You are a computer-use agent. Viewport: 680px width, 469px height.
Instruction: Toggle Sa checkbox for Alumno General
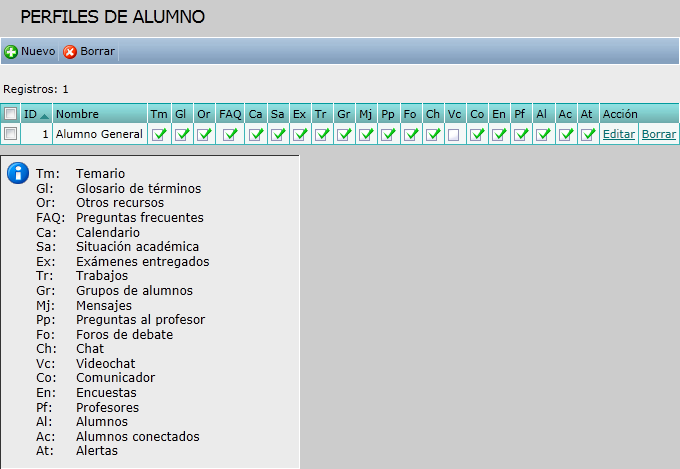pyautogui.click(x=278, y=134)
